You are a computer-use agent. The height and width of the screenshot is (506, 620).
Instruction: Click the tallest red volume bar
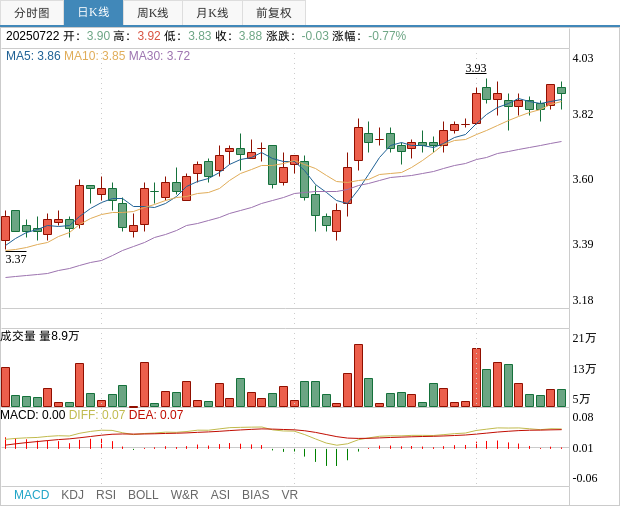(358, 376)
